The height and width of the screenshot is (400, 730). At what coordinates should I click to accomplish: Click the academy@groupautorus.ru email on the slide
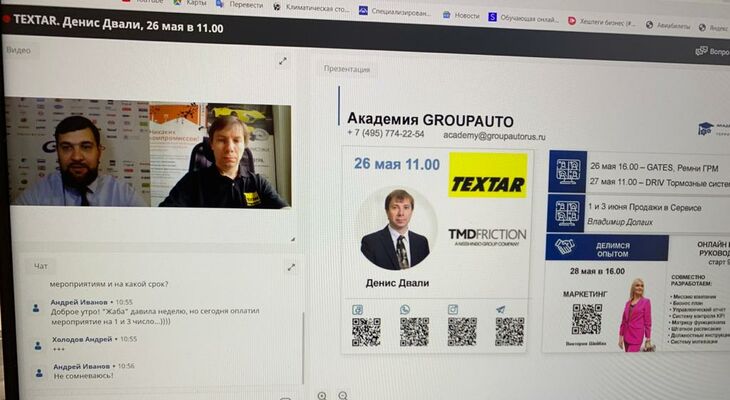(494, 136)
